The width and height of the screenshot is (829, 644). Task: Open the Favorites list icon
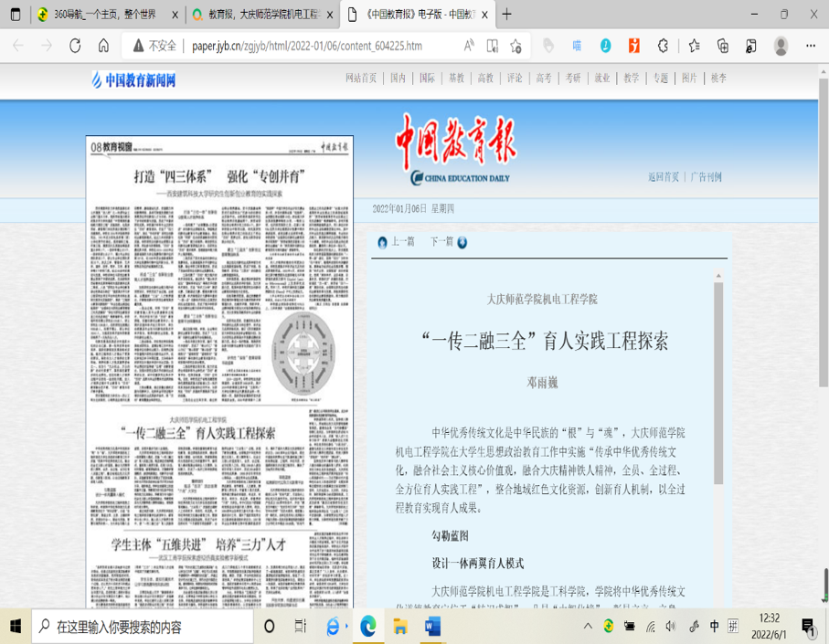pyautogui.click(x=694, y=46)
